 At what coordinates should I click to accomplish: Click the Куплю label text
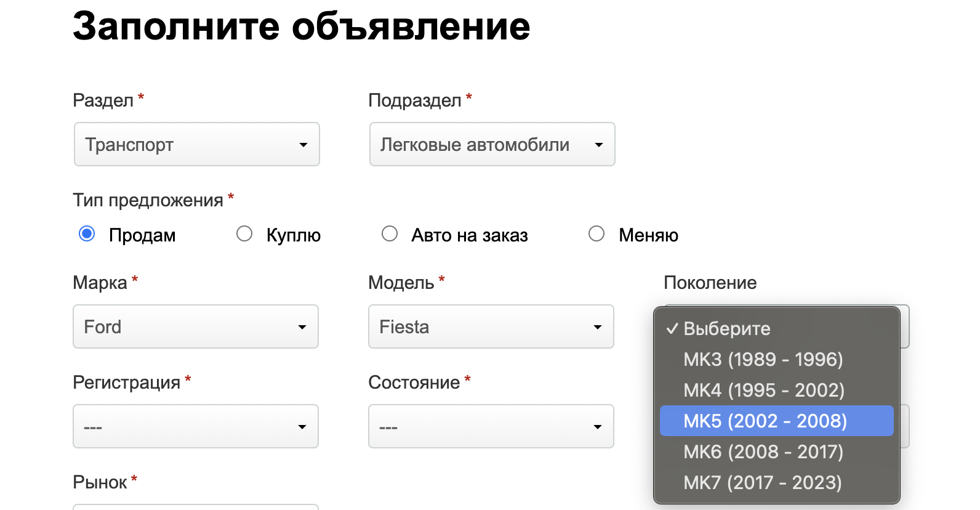click(x=294, y=235)
